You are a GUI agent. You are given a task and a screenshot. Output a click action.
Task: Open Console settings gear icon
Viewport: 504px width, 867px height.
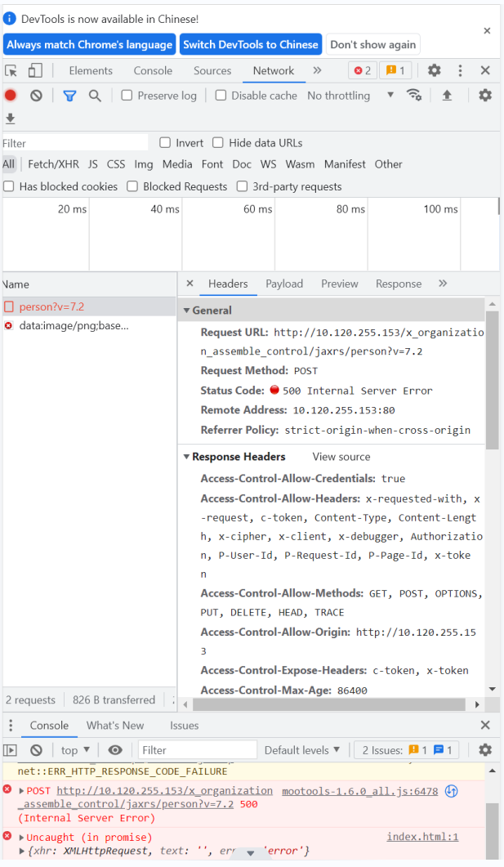coord(485,750)
